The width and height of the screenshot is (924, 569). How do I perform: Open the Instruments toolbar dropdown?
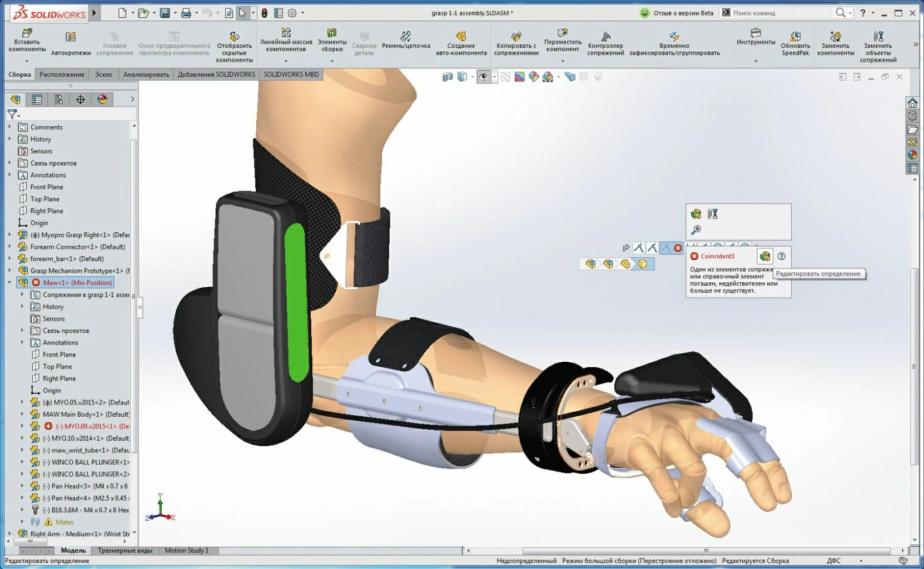[x=756, y=61]
